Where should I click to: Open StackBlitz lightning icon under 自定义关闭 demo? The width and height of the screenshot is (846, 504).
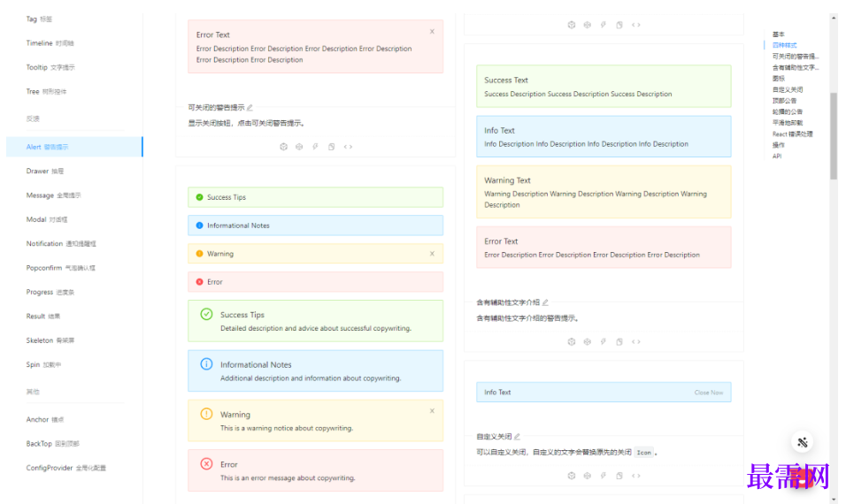604,476
